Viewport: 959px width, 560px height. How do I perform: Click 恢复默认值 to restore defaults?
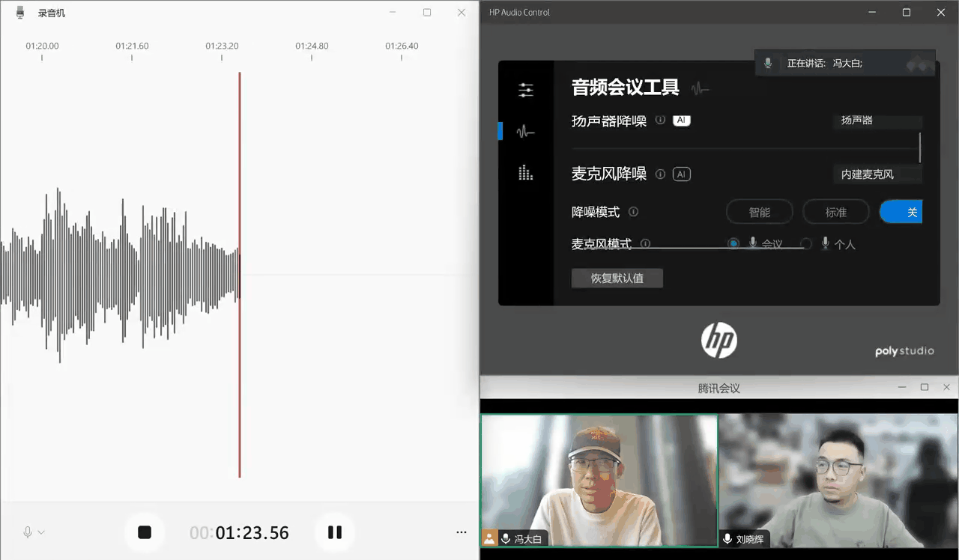617,278
